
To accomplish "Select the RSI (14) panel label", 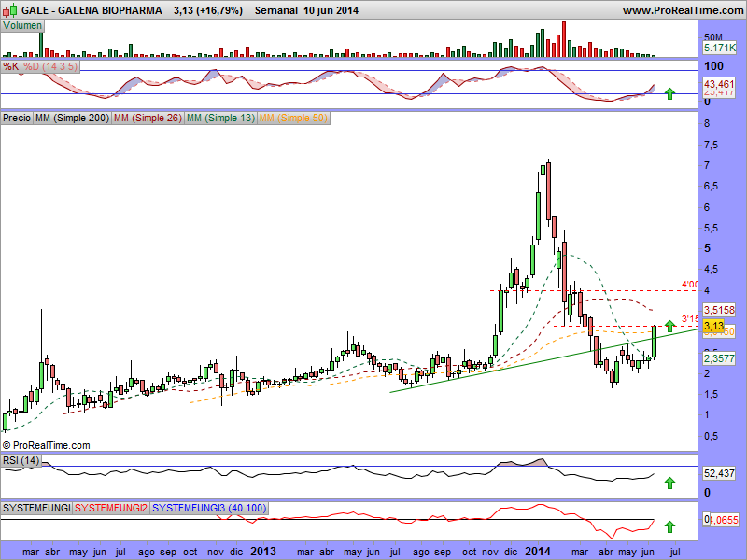I will (21, 460).
